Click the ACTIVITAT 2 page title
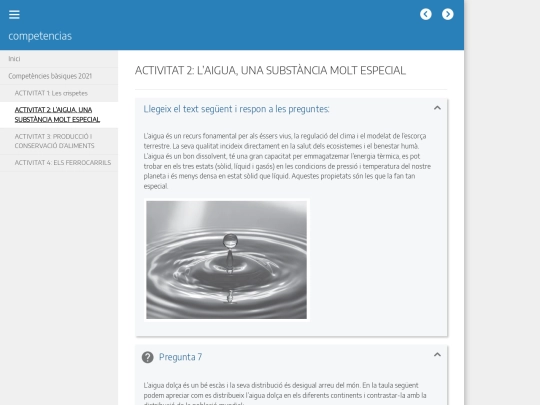540x405 pixels. pyautogui.click(x=270, y=70)
